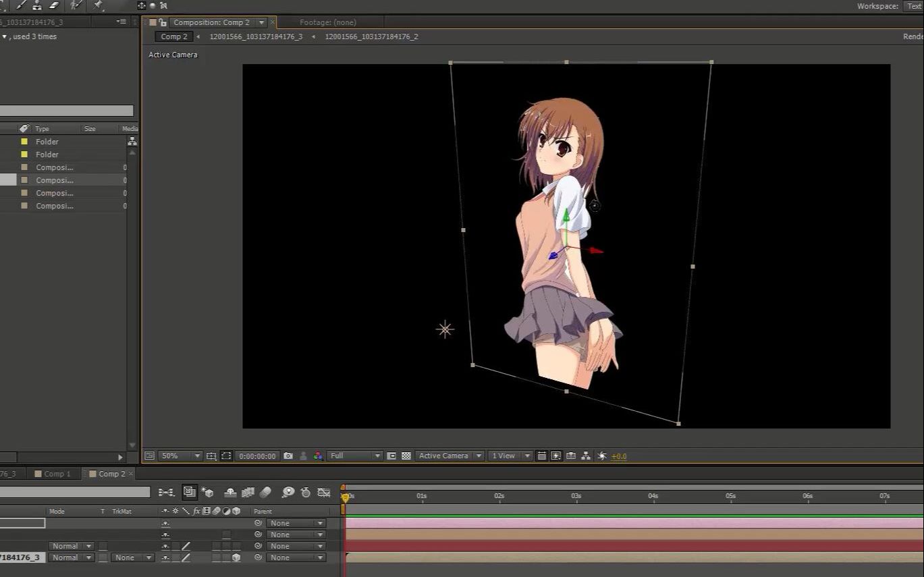This screenshot has height=577, width=924.
Task: Reset exposure with the aperture icon
Action: (x=602, y=456)
